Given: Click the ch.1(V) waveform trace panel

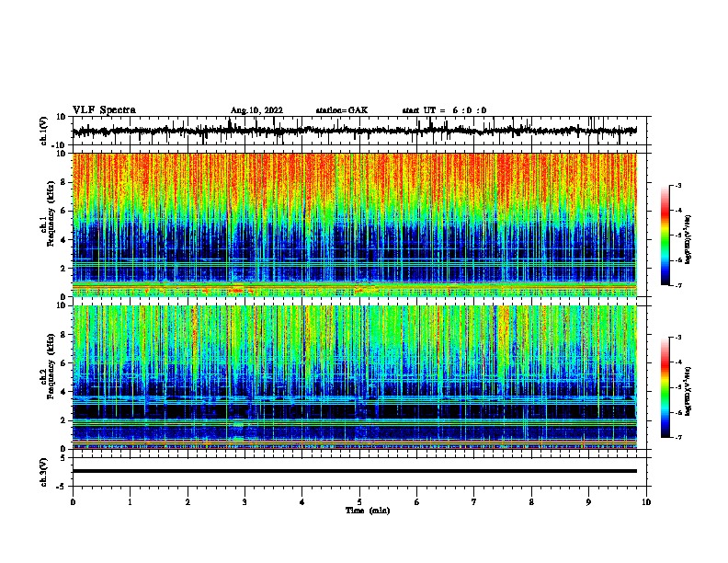Looking at the screenshot, I should [x=359, y=131].
